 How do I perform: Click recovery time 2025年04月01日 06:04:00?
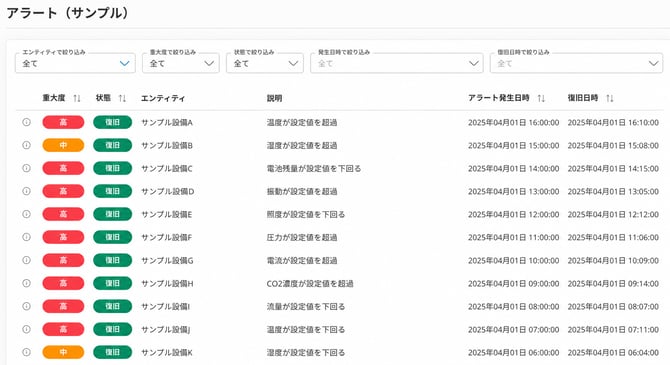tap(613, 353)
